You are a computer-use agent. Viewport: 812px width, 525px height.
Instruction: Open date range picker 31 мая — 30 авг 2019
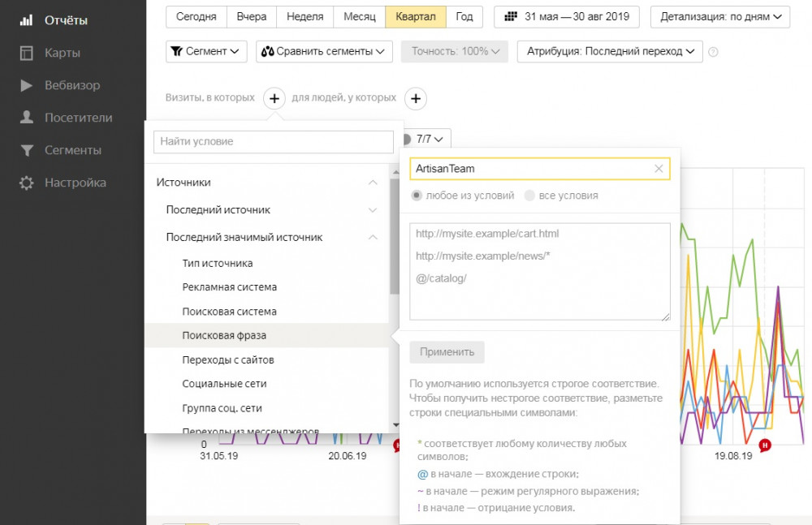[567, 17]
